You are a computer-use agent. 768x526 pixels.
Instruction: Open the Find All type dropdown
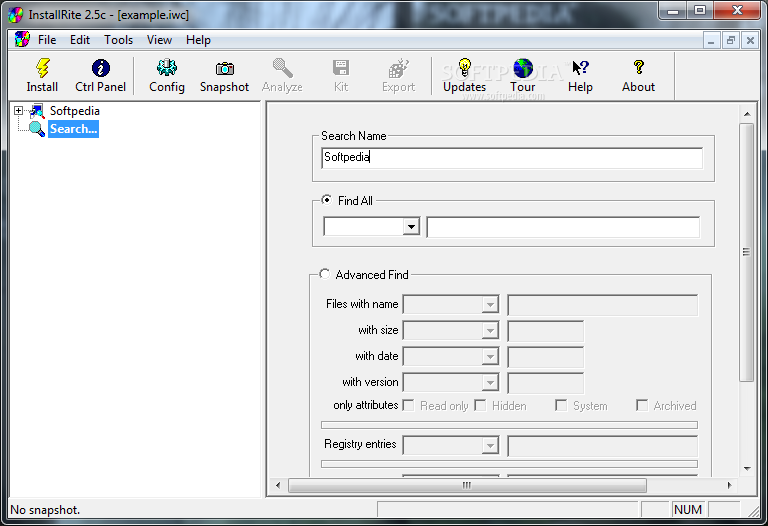pos(411,227)
